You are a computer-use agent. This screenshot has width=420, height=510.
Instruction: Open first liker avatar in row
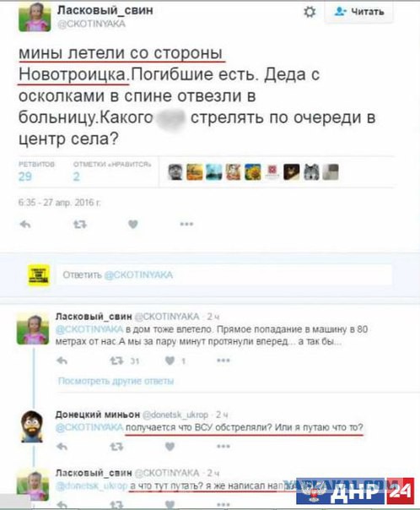pos(175,172)
